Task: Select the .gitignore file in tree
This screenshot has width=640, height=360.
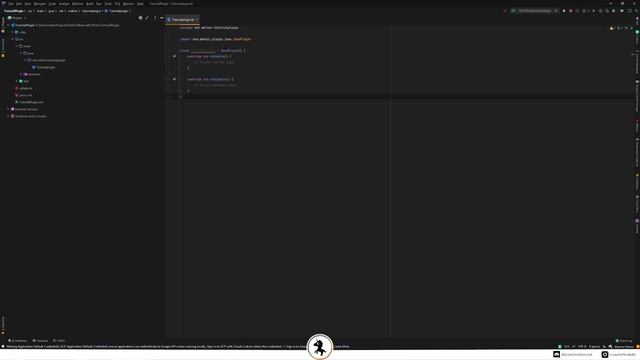Action: 24,88
